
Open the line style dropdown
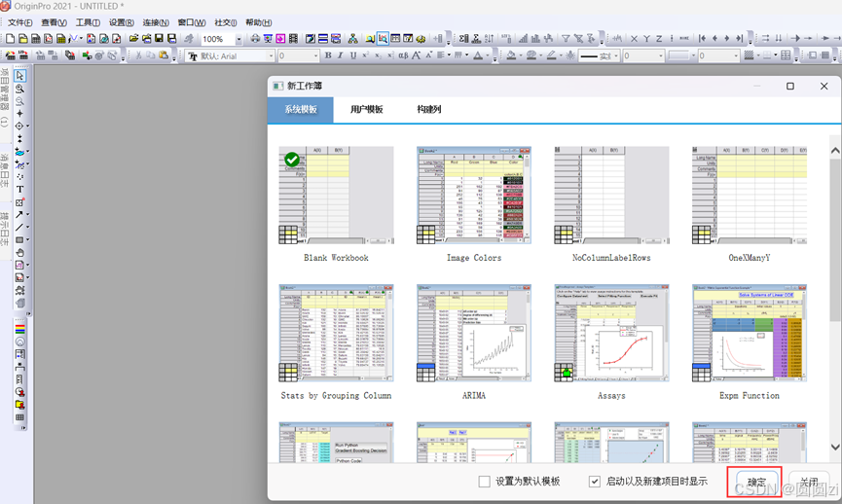(616, 55)
